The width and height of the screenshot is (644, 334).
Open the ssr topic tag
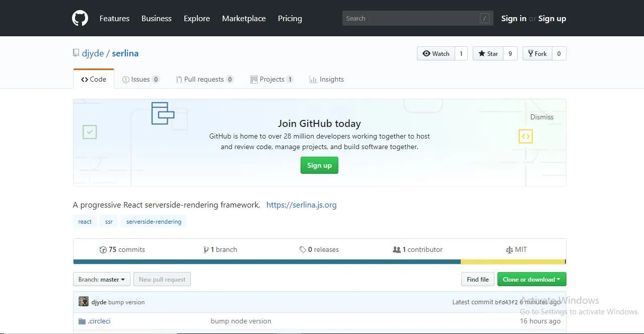pos(109,221)
